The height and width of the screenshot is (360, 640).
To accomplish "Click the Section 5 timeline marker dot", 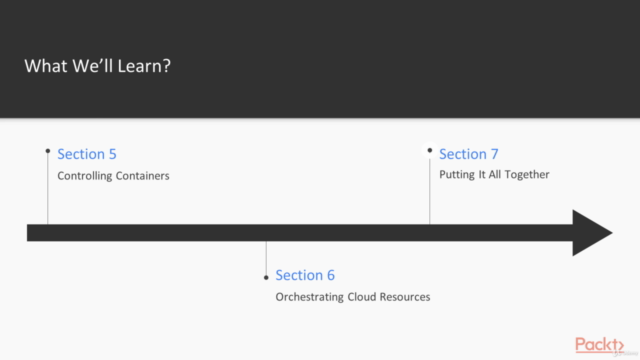I will pos(48,151).
